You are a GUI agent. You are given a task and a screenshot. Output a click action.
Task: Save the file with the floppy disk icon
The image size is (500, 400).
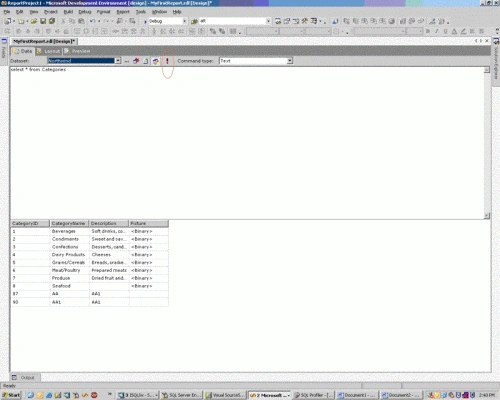(x=43, y=21)
